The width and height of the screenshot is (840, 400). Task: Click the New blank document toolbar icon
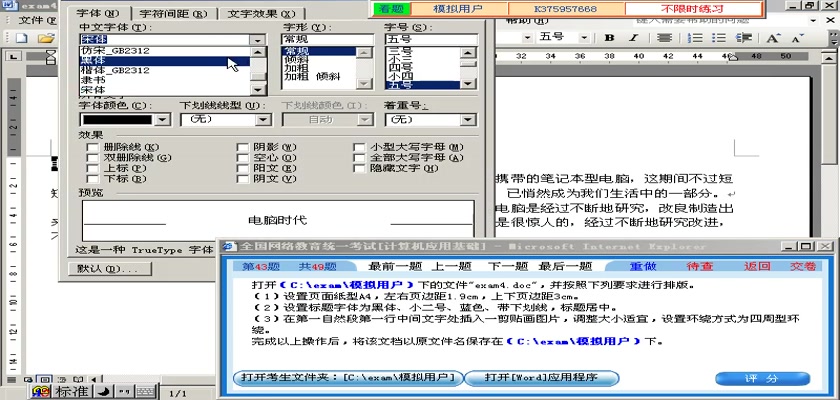pyautogui.click(x=21, y=38)
